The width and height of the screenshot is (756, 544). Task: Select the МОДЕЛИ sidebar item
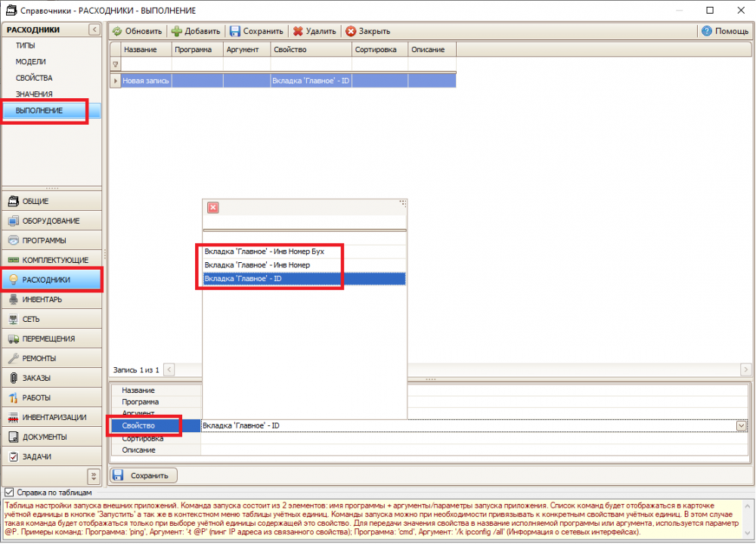pyautogui.click(x=30, y=62)
